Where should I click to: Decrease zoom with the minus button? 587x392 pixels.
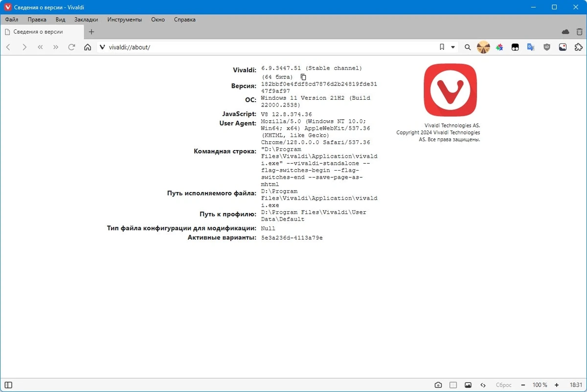coord(523,385)
